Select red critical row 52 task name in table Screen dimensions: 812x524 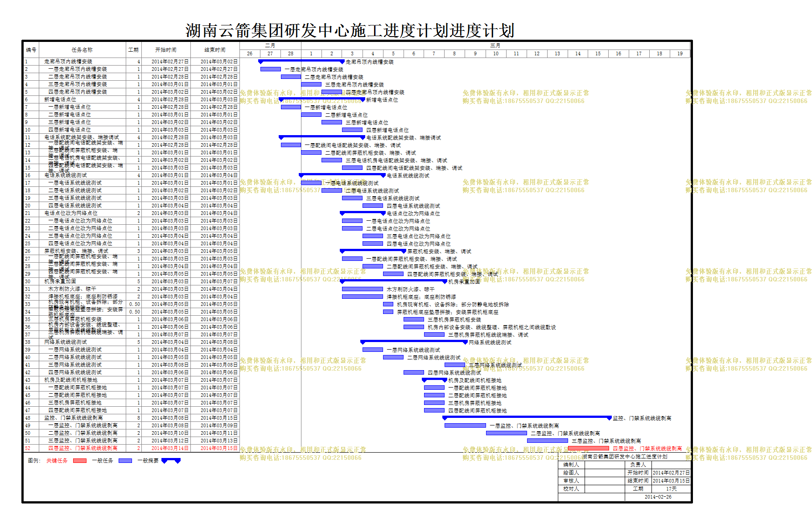click(x=83, y=448)
